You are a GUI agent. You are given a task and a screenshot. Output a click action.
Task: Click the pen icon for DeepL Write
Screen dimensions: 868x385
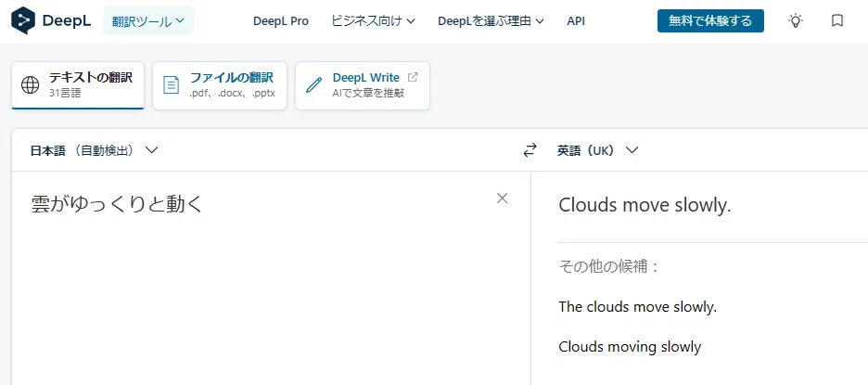(313, 84)
